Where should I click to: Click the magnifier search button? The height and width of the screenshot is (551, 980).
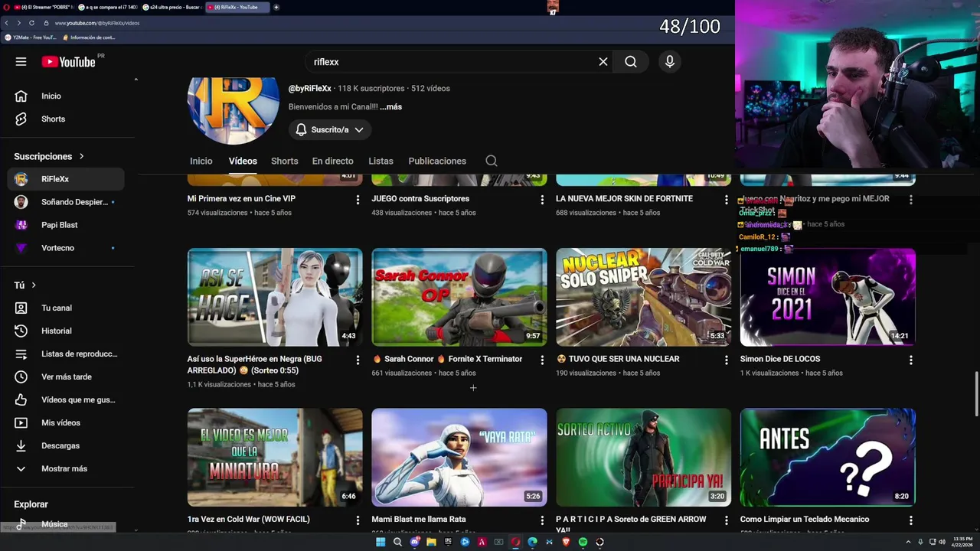[x=631, y=62]
